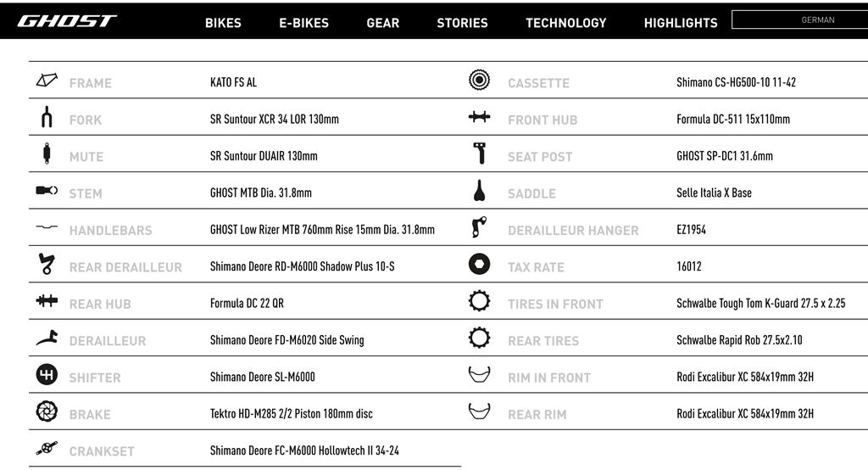Click the cassette icon
The width and height of the screenshot is (868, 470).
479,81
